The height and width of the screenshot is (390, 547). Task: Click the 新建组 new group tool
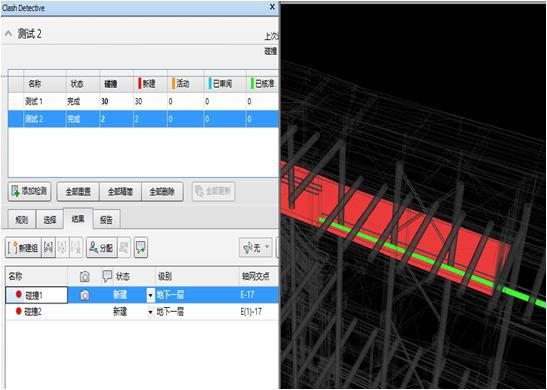tap(23, 248)
